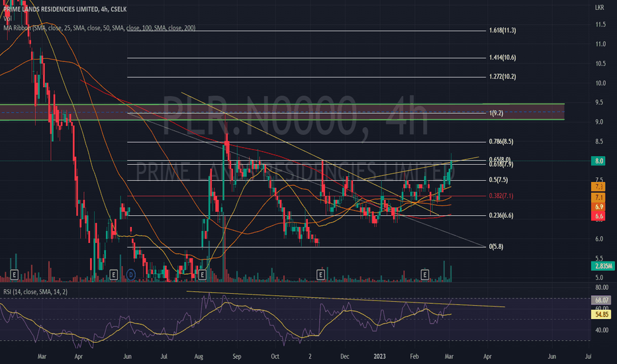
Task: Click the 2.835M volume tag
Action: [603, 266]
